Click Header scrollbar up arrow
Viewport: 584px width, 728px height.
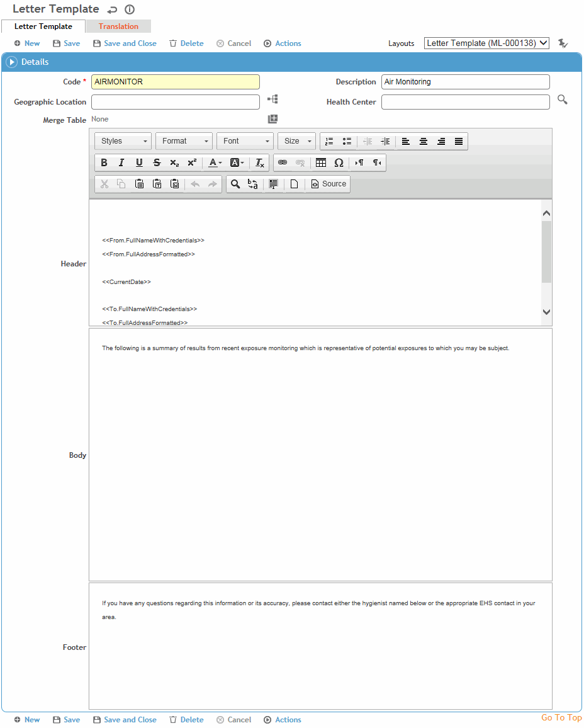click(546, 213)
